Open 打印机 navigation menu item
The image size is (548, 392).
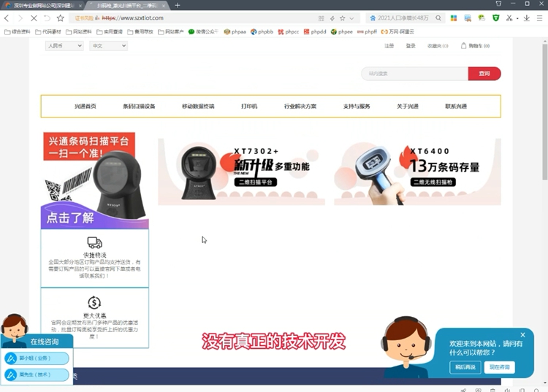[x=249, y=106]
